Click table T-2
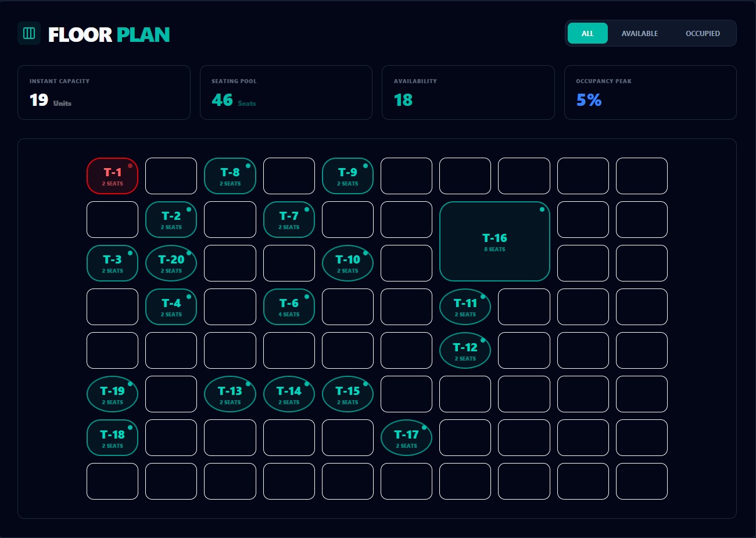Image resolution: width=756 pixels, height=538 pixels. point(171,219)
